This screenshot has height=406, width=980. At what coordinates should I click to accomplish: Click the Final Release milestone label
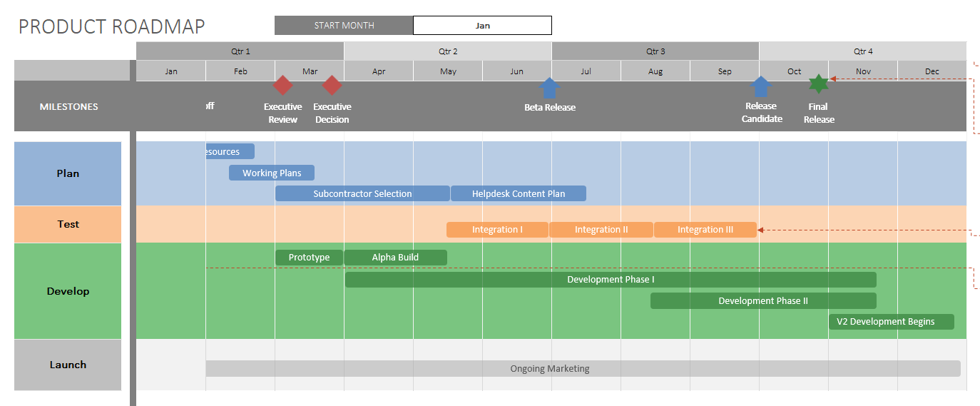click(x=819, y=113)
